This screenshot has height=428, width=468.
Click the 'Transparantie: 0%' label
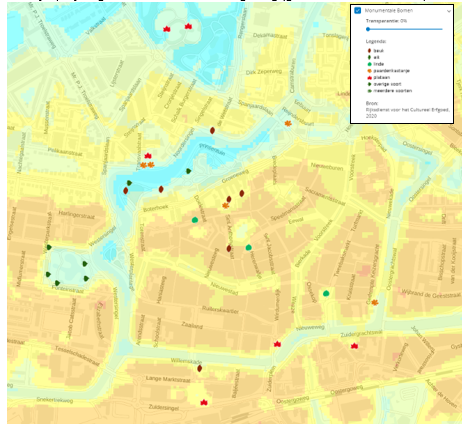(x=386, y=21)
